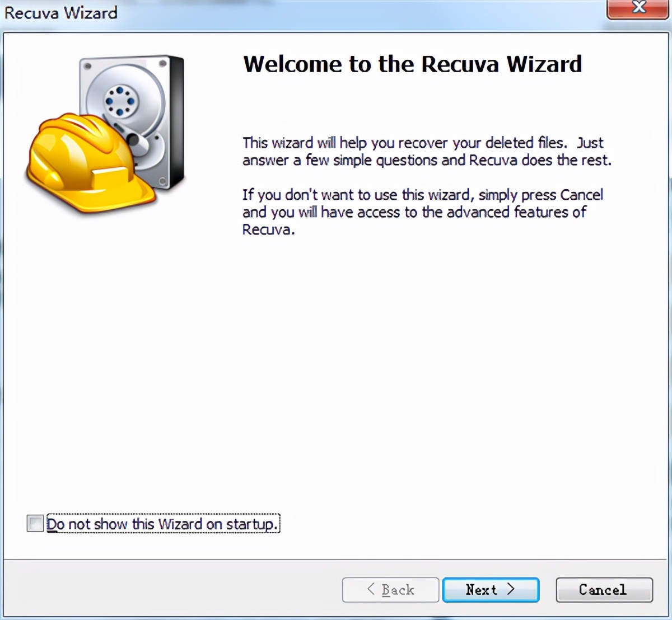Click the 'Welcome to the Recuva Wizard' heading

click(412, 64)
